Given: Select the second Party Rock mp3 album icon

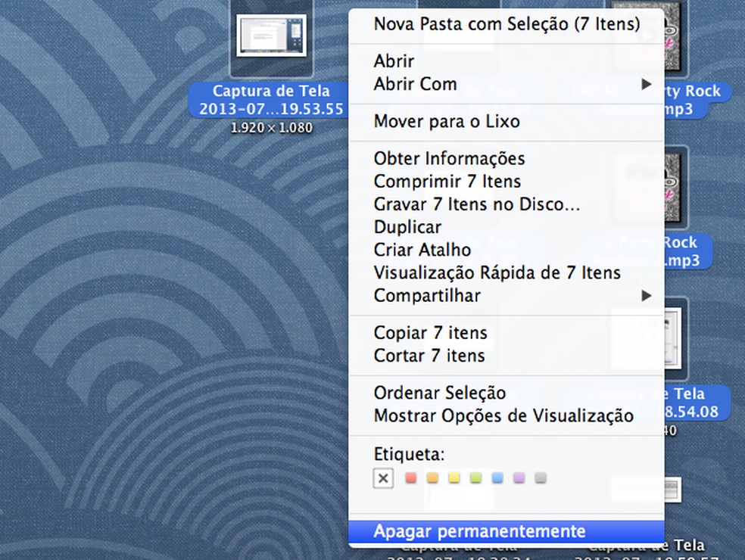Looking at the screenshot, I should [x=675, y=188].
